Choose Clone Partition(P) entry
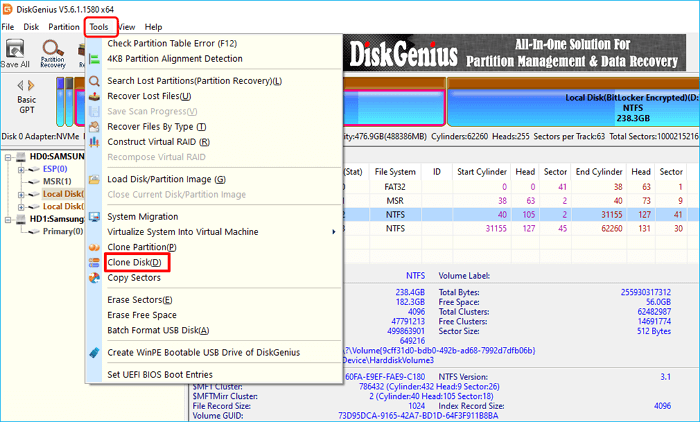Image resolution: width=700 pixels, height=422 pixels. coord(142,247)
